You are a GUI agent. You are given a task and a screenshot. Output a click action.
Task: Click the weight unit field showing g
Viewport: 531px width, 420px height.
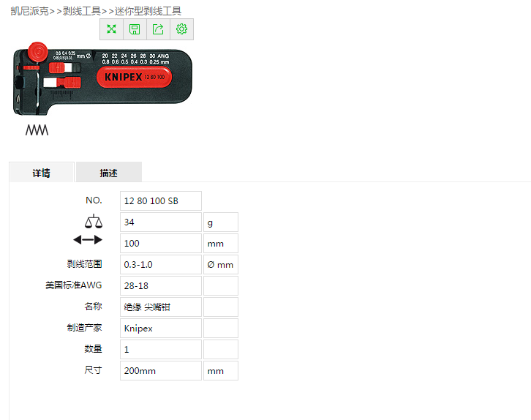(221, 222)
